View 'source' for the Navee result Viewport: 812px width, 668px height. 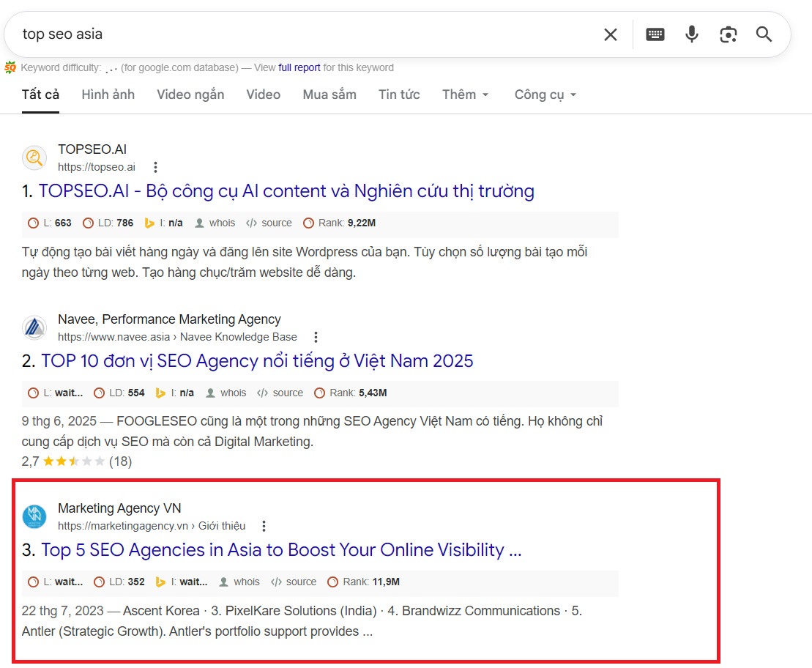pos(280,393)
